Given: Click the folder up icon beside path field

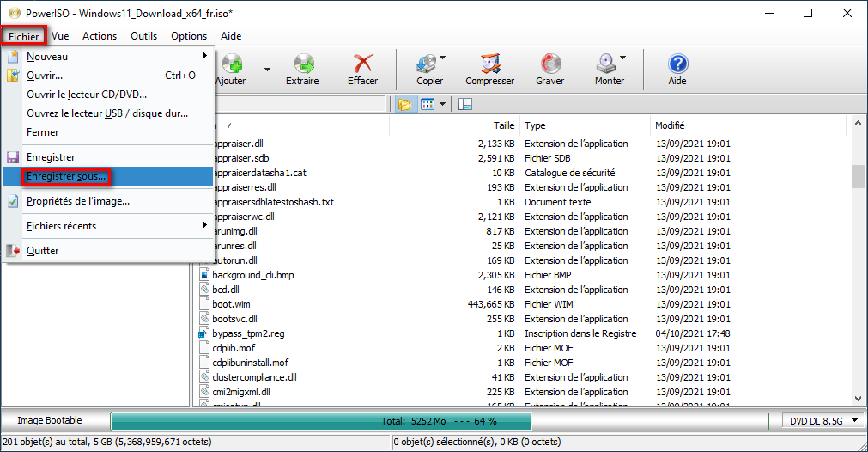Looking at the screenshot, I should pyautogui.click(x=405, y=104).
